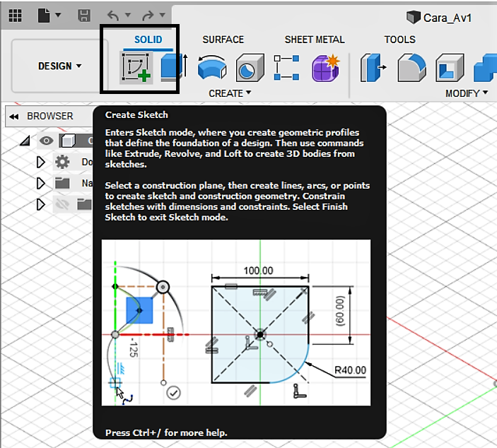Expand the Document Settings tree node
The height and width of the screenshot is (448, 497).
(40, 163)
